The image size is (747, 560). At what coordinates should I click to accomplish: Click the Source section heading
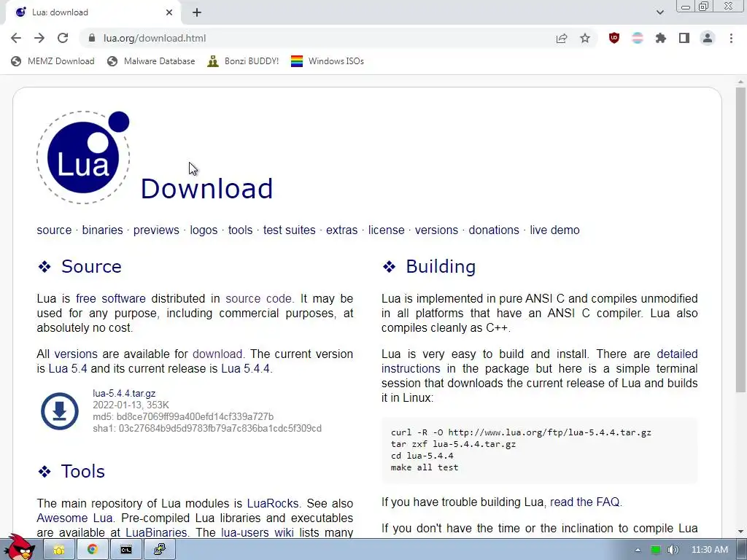coord(91,266)
